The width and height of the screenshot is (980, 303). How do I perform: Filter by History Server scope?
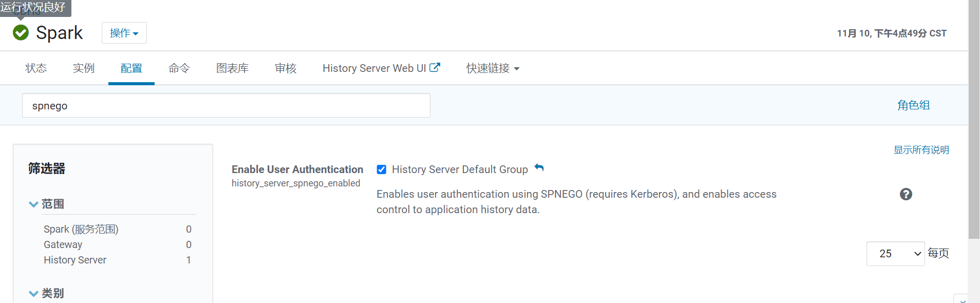point(75,260)
